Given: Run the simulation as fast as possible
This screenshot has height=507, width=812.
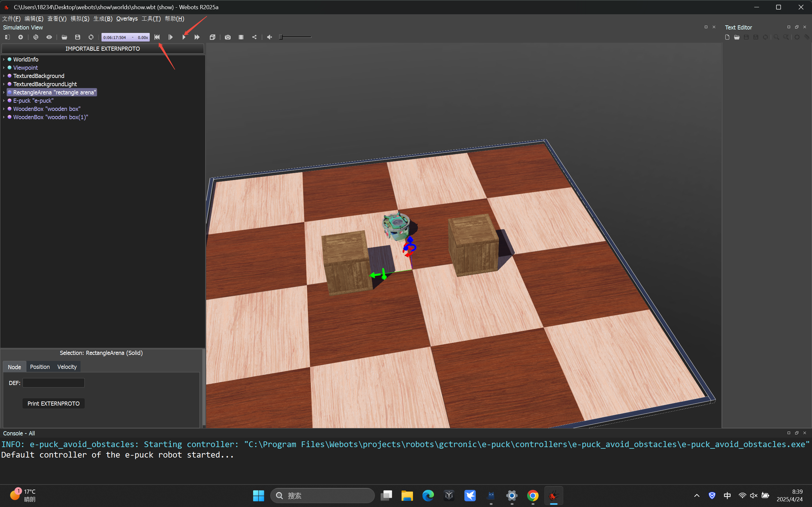Looking at the screenshot, I should 197,37.
